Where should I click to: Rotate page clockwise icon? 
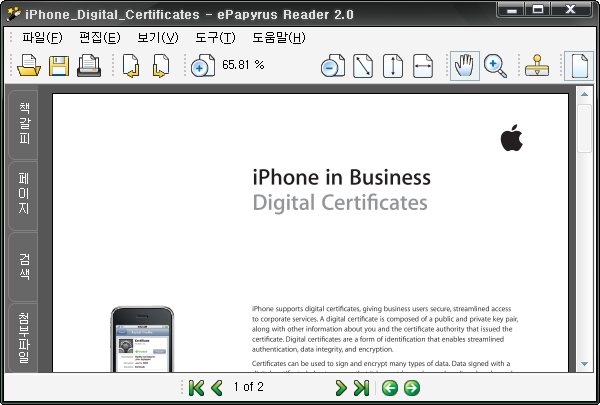pyautogui.click(x=161, y=66)
